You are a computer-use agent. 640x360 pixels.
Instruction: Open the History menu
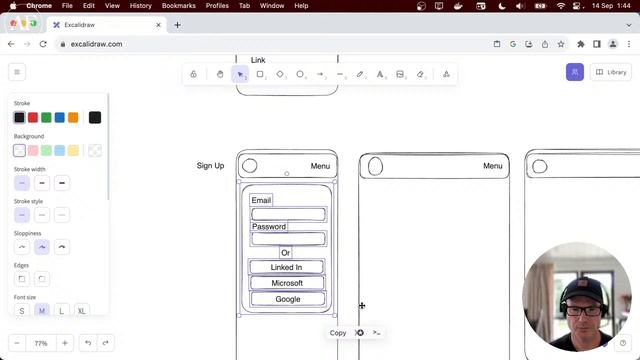tap(140, 6)
